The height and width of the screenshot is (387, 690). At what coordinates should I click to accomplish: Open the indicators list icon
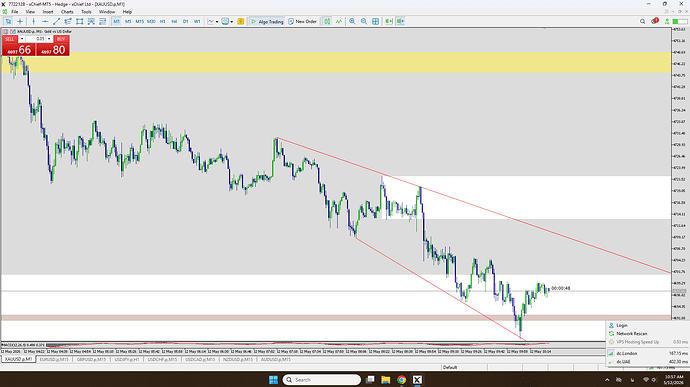tap(339, 21)
